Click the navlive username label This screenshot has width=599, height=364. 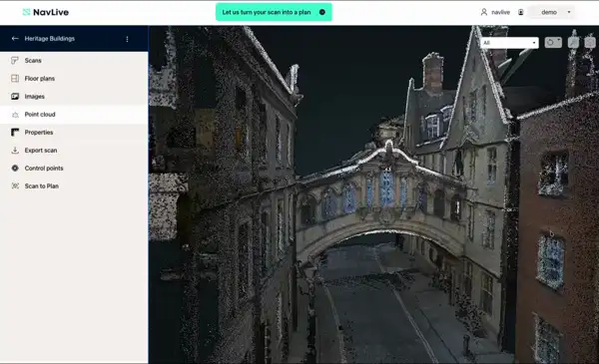500,12
